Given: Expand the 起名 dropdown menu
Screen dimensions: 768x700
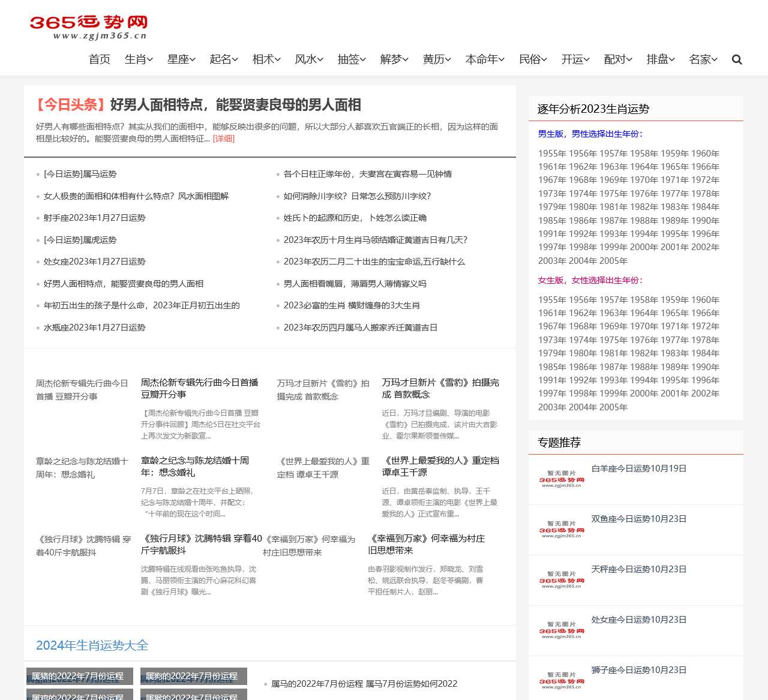Looking at the screenshot, I should point(224,59).
